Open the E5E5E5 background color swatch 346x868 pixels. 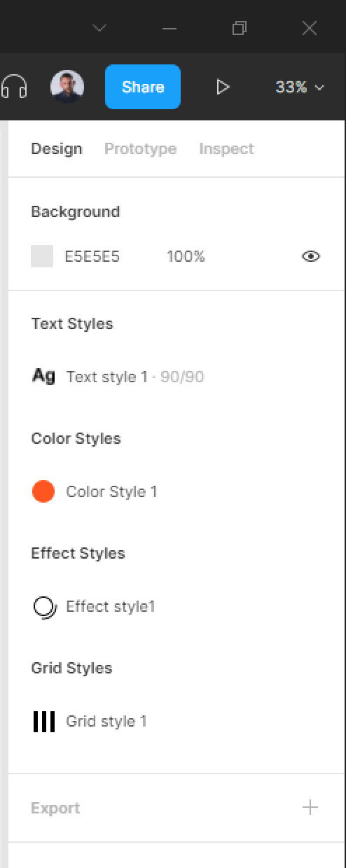[x=42, y=256]
